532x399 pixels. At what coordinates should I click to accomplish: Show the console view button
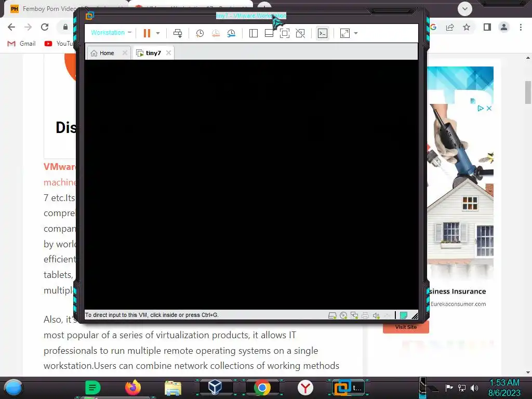pos(322,33)
